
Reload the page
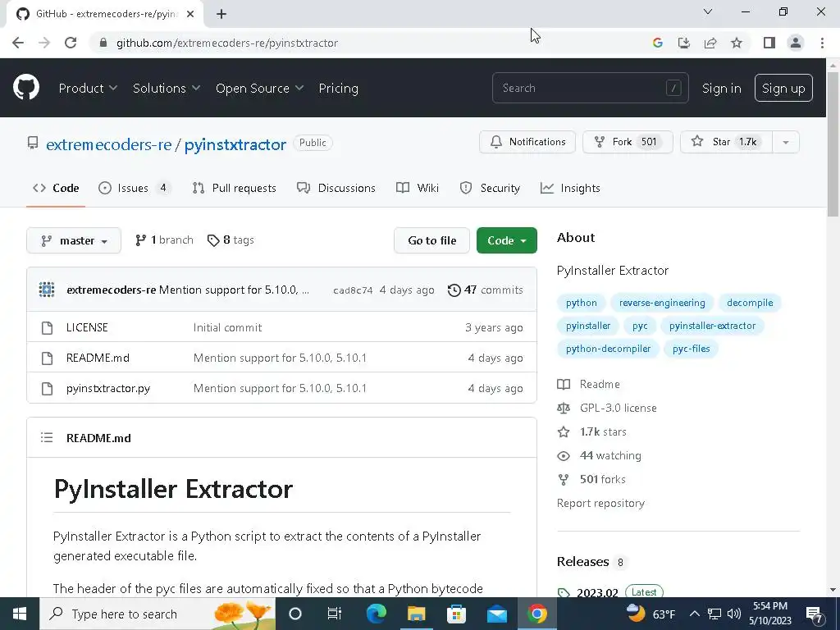71,43
